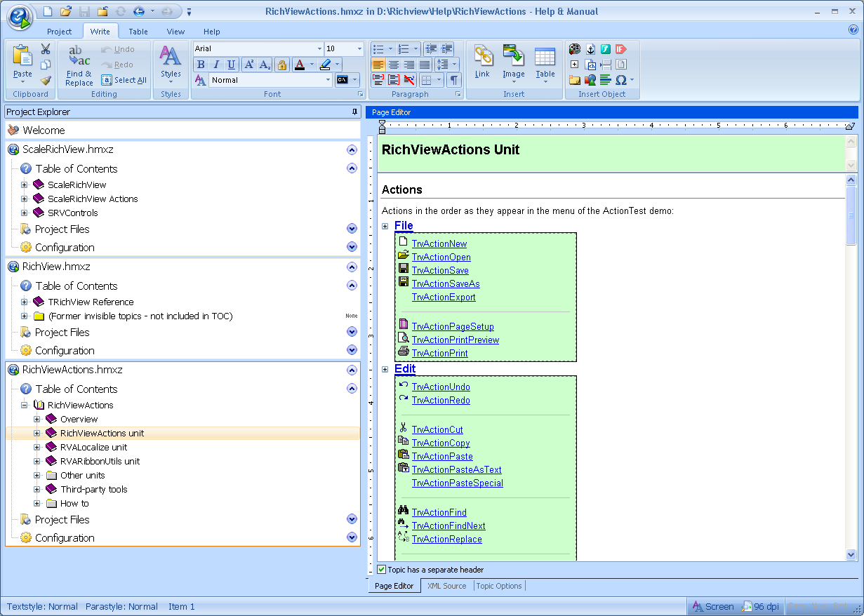864x616 pixels.
Task: Open the XML Source tab
Action: click(446, 586)
